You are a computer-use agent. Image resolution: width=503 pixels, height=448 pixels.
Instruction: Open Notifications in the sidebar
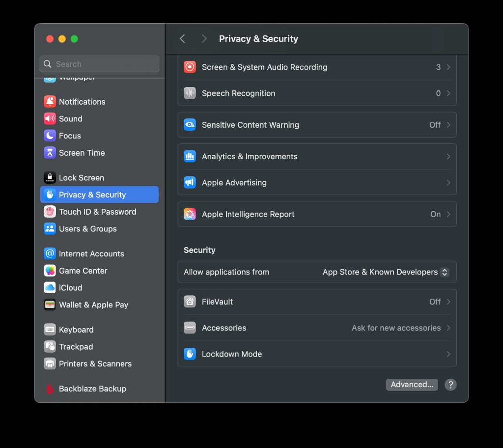82,102
